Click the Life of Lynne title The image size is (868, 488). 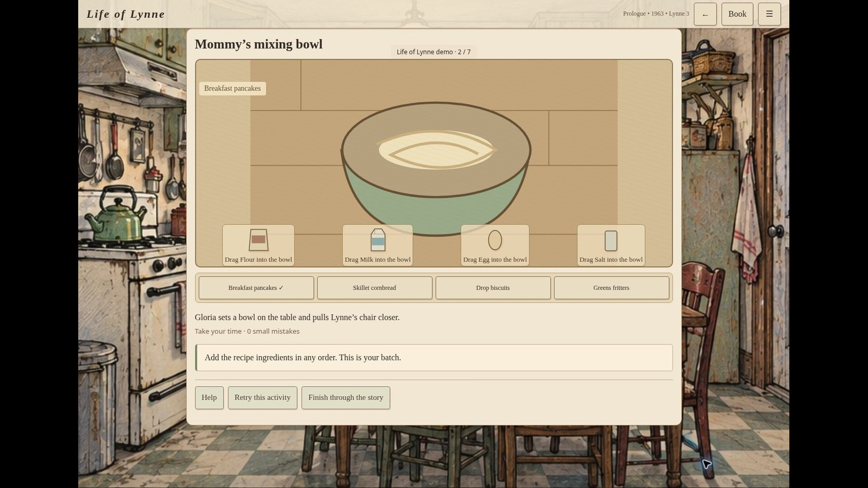[126, 14]
